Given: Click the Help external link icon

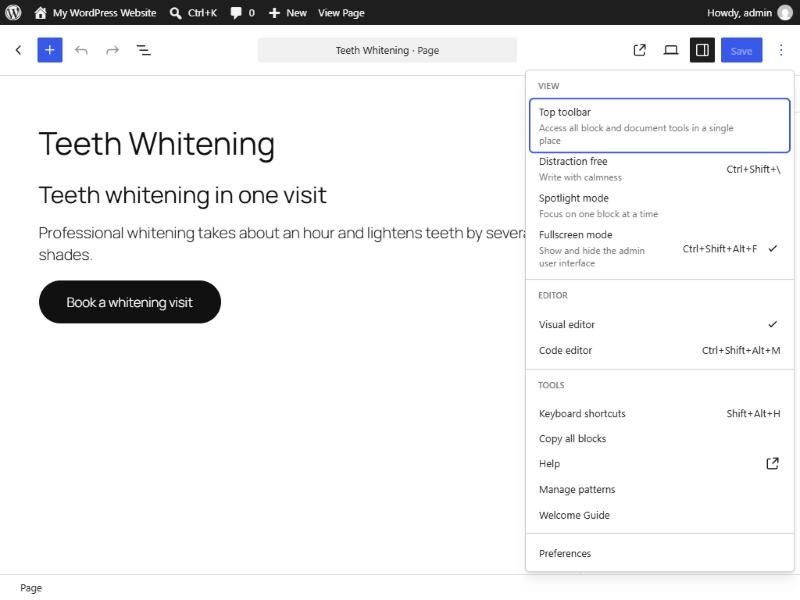Looking at the screenshot, I should pos(772,463).
